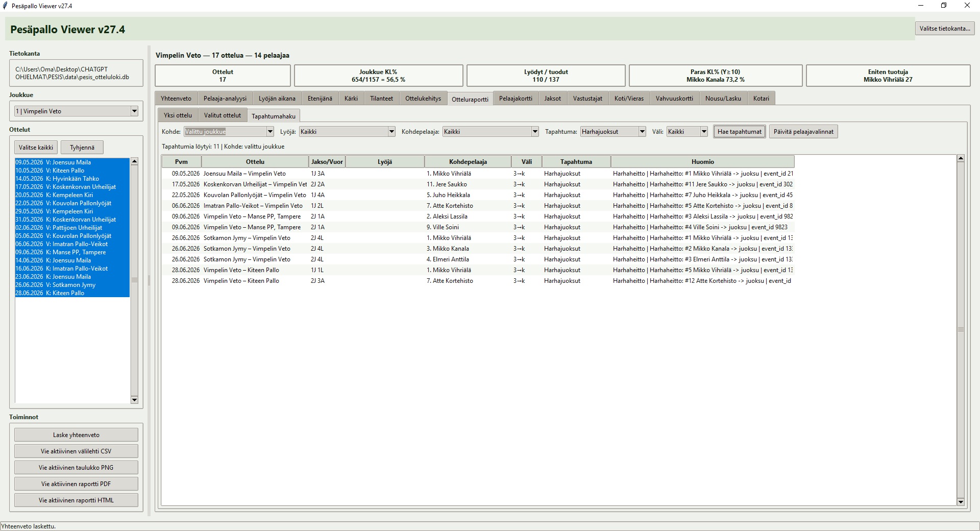Select match 26.06.2026 V: Sotkamon Jymy
This screenshot has width=980, height=531.
72,285
